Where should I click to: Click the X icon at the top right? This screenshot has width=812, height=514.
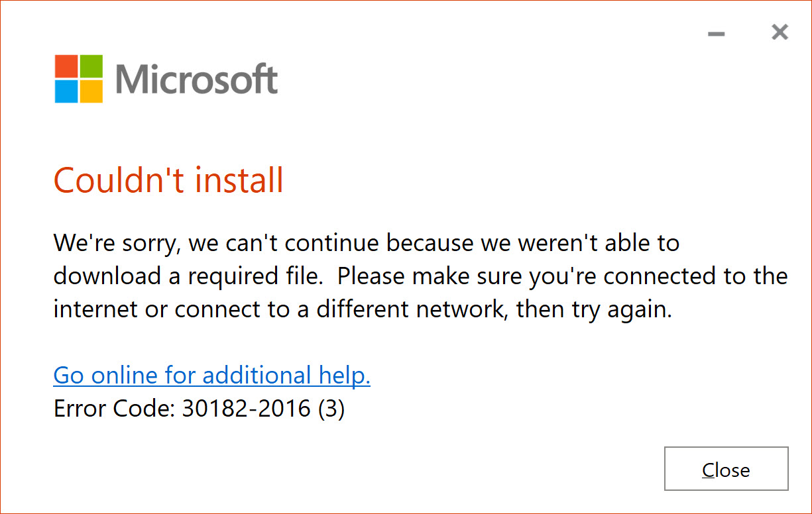click(x=779, y=32)
